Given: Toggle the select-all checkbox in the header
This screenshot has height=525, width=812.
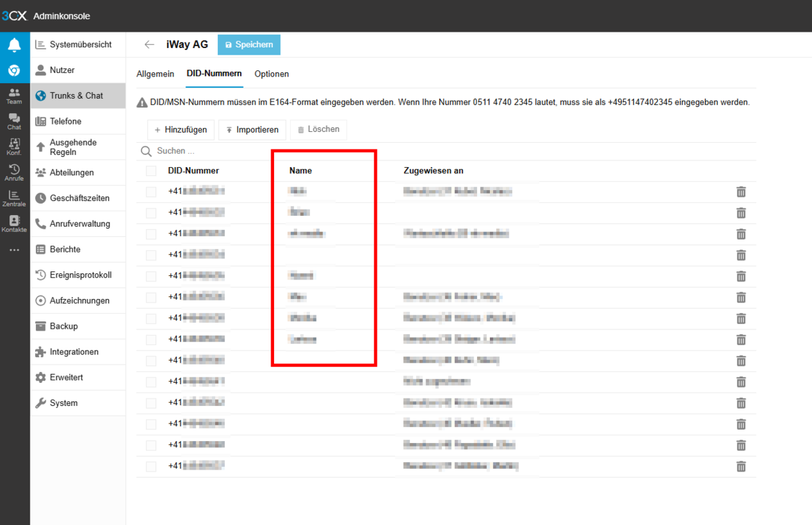Looking at the screenshot, I should 151,170.
